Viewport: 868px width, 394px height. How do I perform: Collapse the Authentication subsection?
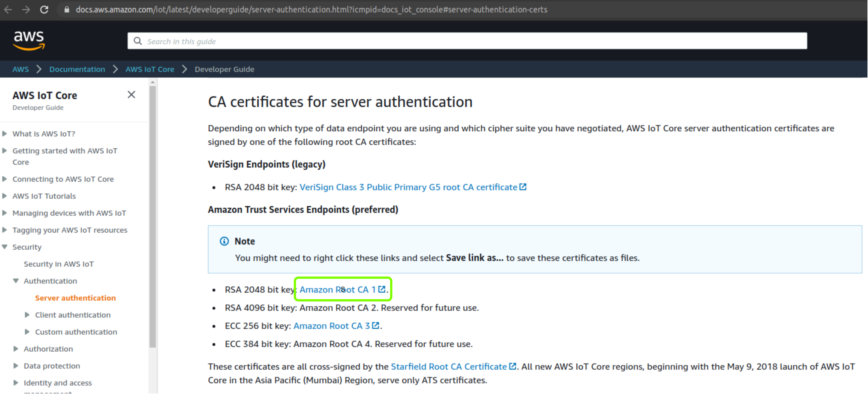click(x=16, y=281)
